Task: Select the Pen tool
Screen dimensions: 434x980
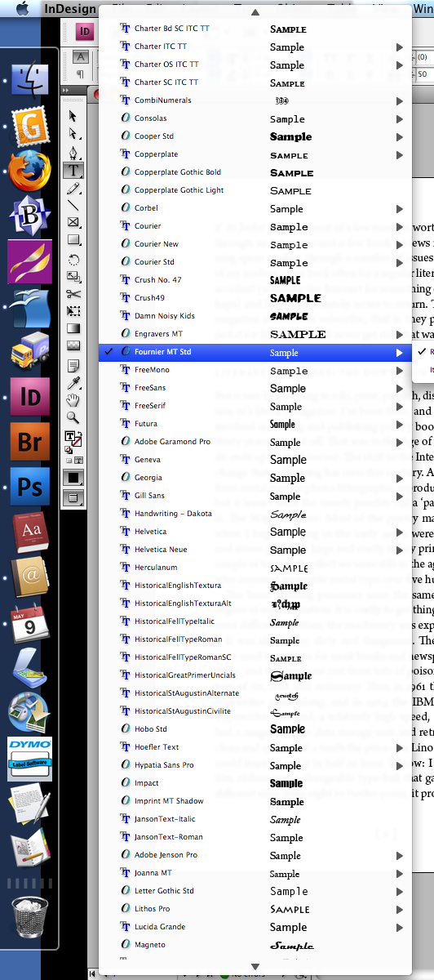Action: click(x=73, y=152)
